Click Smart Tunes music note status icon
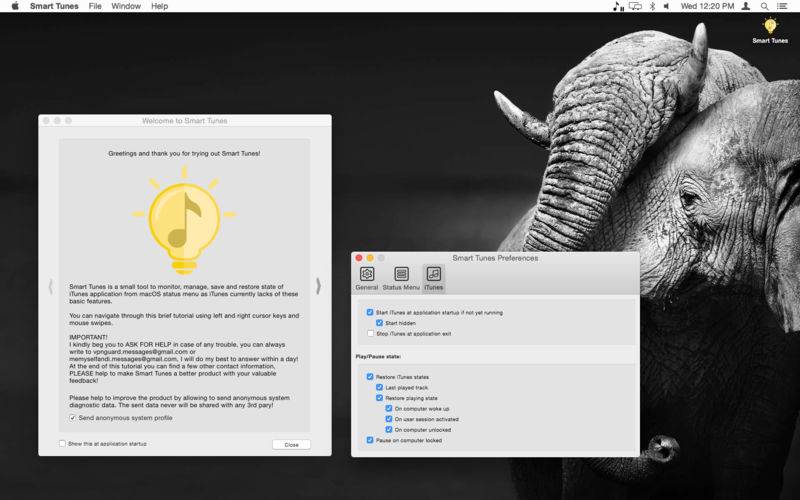Screen dimensions: 800x500 (618, 6)
